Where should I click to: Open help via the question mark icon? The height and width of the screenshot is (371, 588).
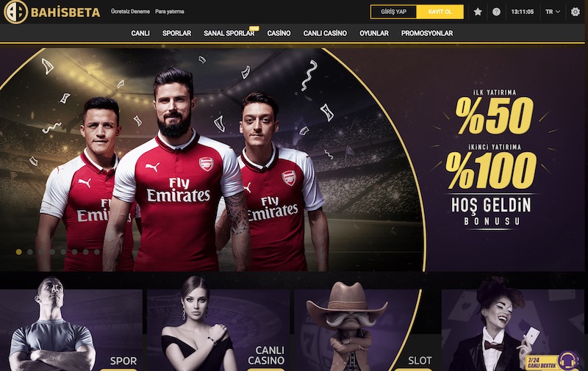click(x=496, y=12)
